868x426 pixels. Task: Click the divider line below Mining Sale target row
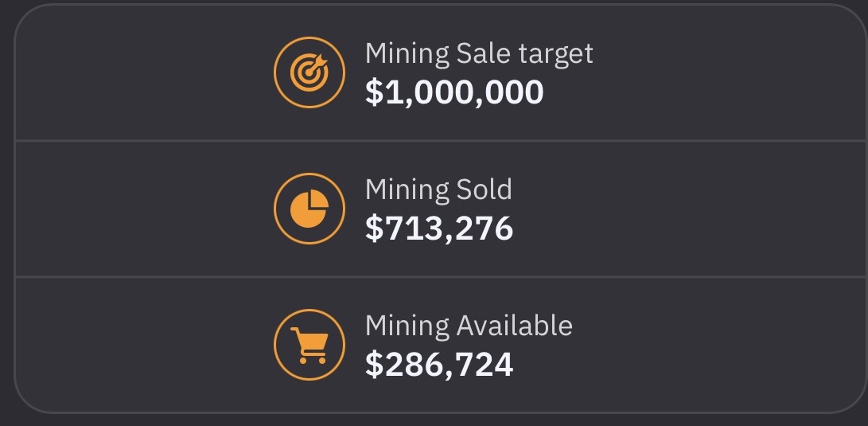point(442,140)
